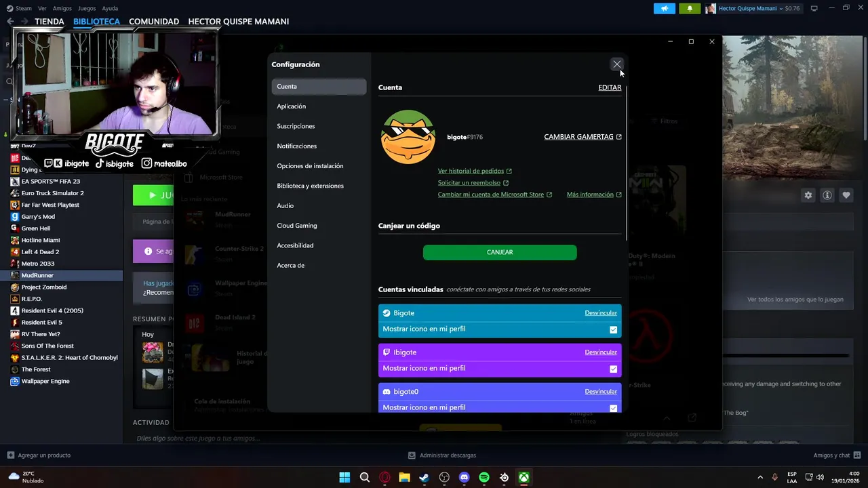
Task: Click EDITAR in the Cuenta header
Action: click(610, 87)
